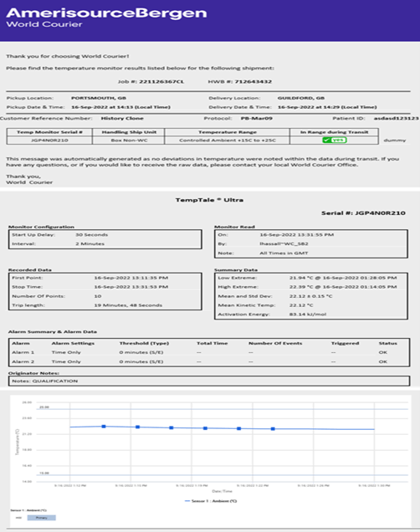The width and height of the screenshot is (420, 532).
Task: Click pickup location 'PORTSMOUTH, GB'
Action: click(99, 98)
